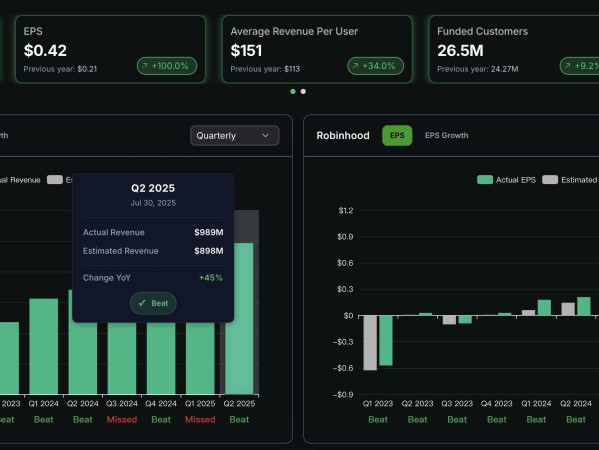The height and width of the screenshot is (450, 599).
Task: Click the Previous year: 24.27M text
Action: (x=478, y=69)
